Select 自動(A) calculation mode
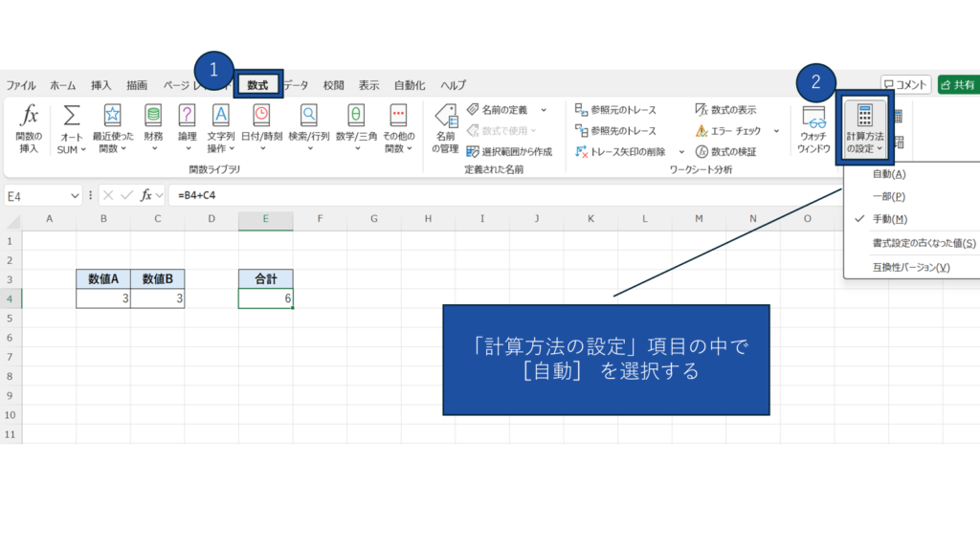Image resolution: width=980 pixels, height=551 pixels. (x=889, y=174)
